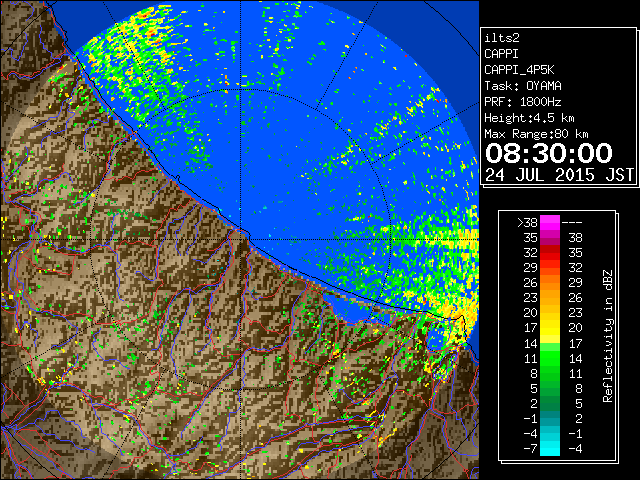Click the 'Height:4.5 km' text
This screenshot has height=480, width=640.
pos(529,118)
